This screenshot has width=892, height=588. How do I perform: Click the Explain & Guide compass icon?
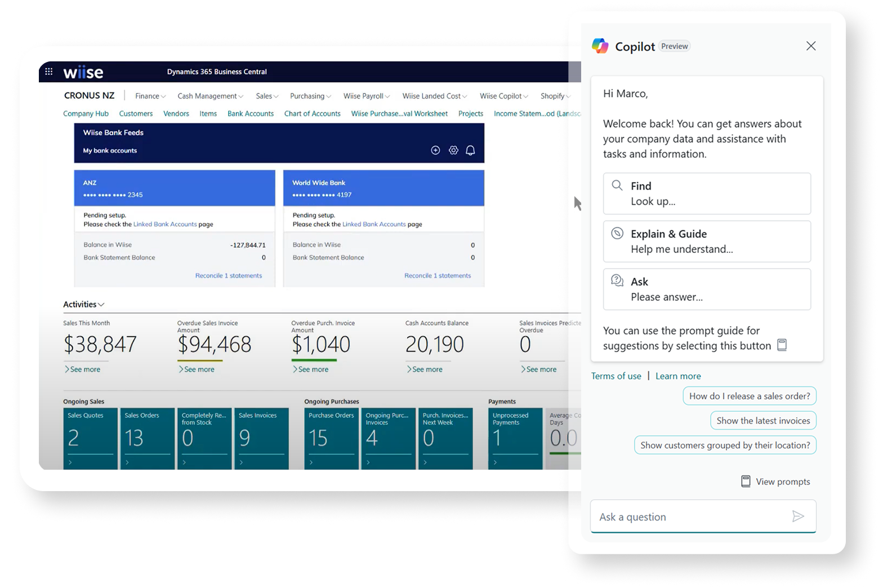(x=617, y=233)
